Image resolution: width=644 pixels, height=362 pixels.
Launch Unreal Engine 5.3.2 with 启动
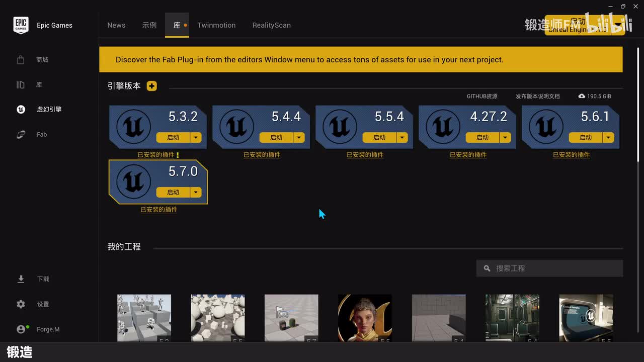(173, 137)
